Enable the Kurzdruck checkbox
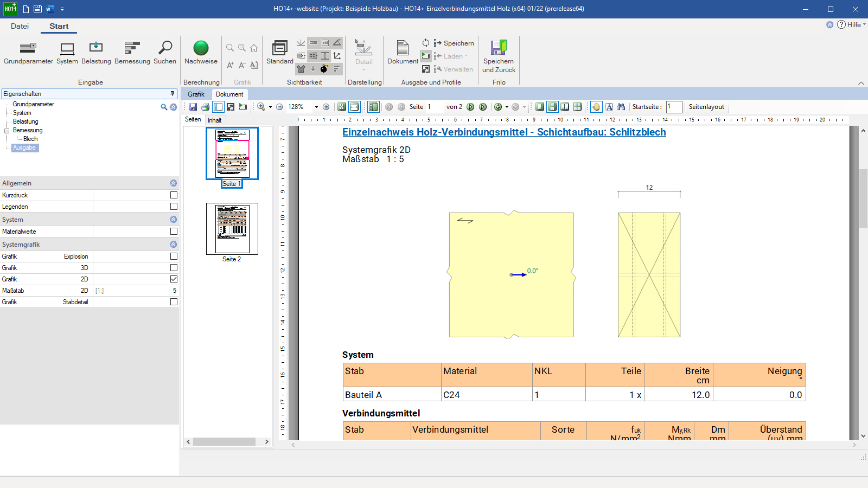The width and height of the screenshot is (868, 488). [174, 195]
